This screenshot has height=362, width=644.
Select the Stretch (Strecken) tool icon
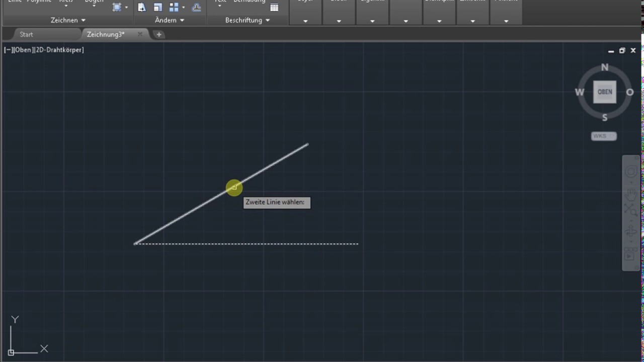(x=142, y=7)
